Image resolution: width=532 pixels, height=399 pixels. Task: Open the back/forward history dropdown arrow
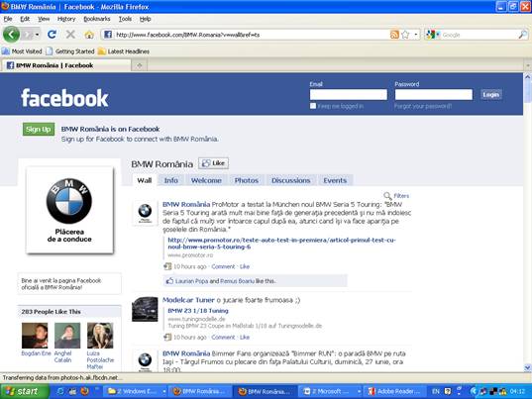[x=37, y=35]
